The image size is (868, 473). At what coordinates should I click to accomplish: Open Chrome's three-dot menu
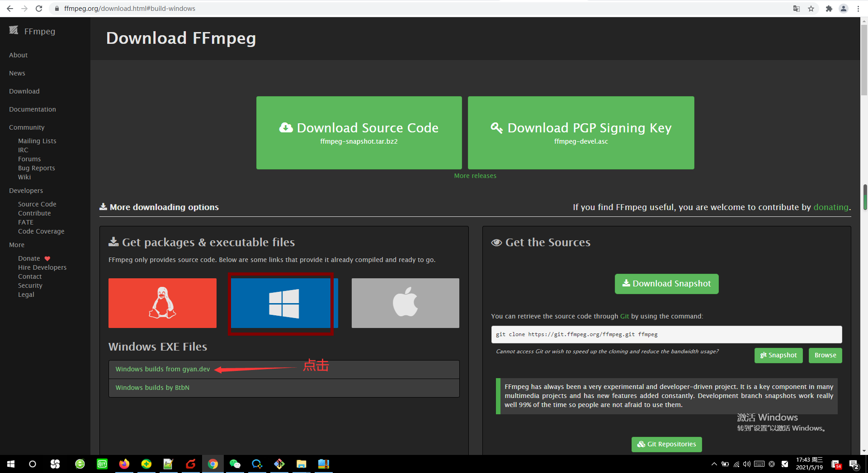(858, 8)
